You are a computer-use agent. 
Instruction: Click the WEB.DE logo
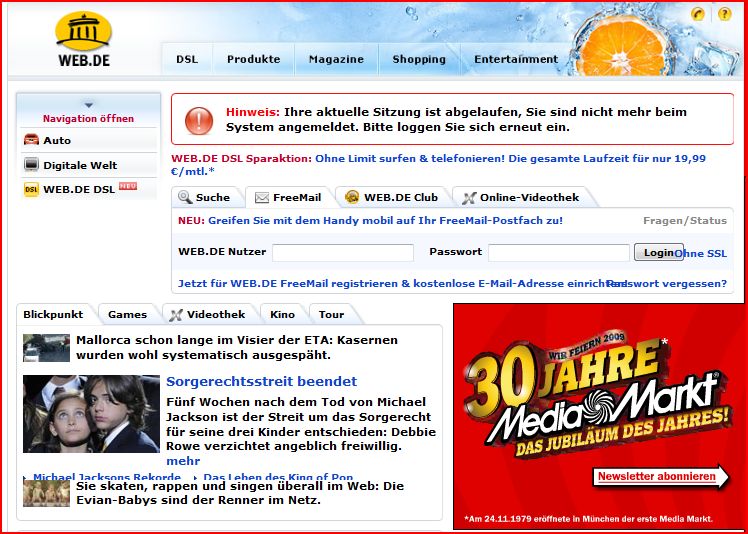coord(83,39)
